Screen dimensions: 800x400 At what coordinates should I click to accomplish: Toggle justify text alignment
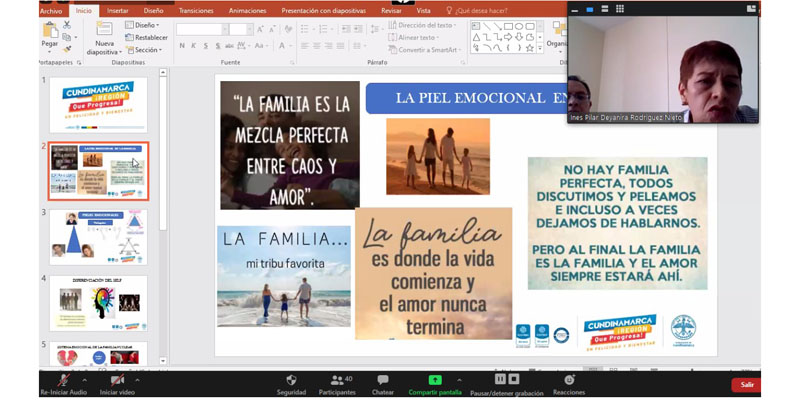(340, 46)
